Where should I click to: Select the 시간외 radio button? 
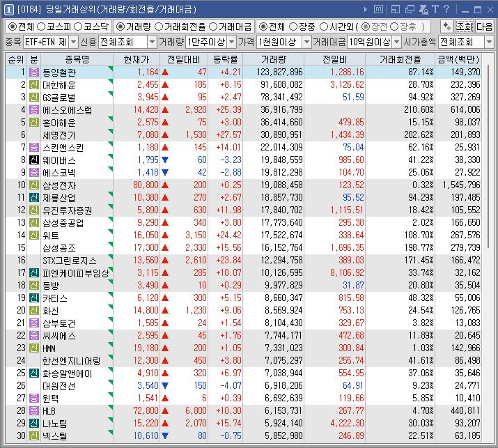tap(324, 26)
